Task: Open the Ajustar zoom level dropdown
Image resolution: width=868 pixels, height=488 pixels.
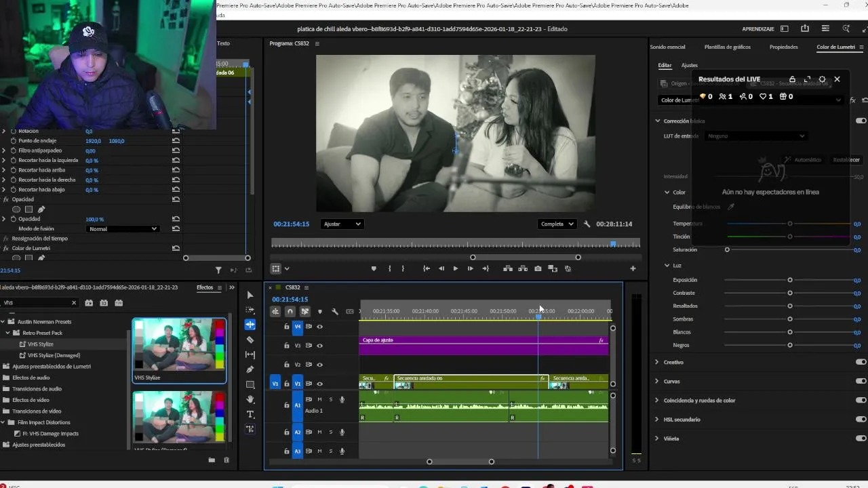Action: (x=342, y=224)
